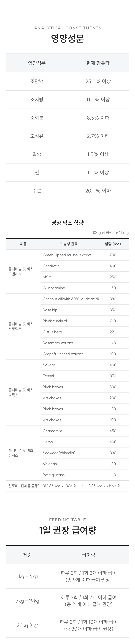This screenshot has width=135, height=644.
Task: Click the 수분 row label
Action: [x=37, y=191]
